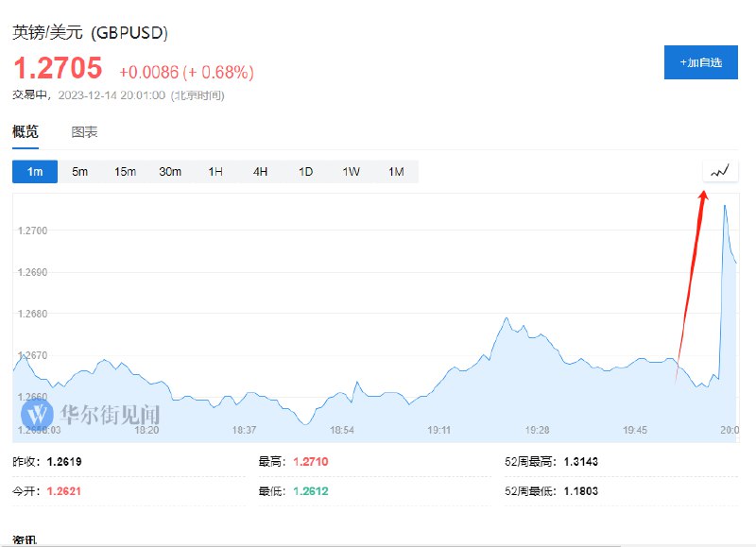Open the chart style line icon
Screen dimensions: 756x547
720,171
